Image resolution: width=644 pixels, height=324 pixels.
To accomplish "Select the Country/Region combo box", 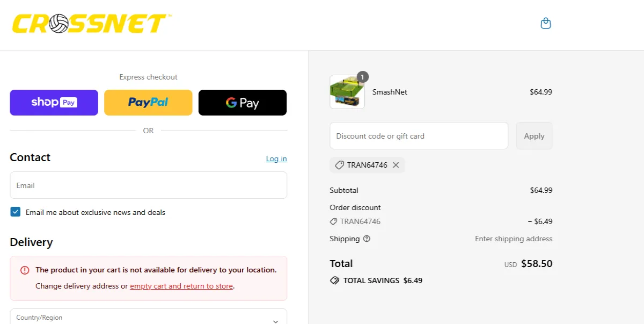I will 148,318.
